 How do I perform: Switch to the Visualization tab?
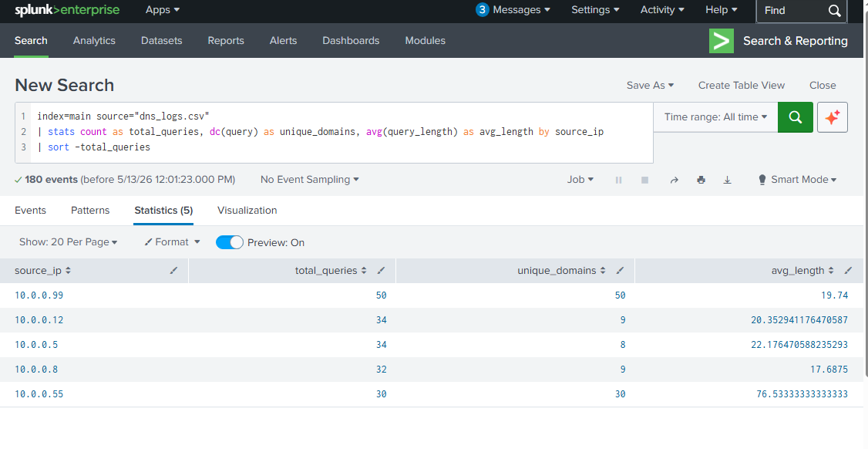(x=247, y=211)
